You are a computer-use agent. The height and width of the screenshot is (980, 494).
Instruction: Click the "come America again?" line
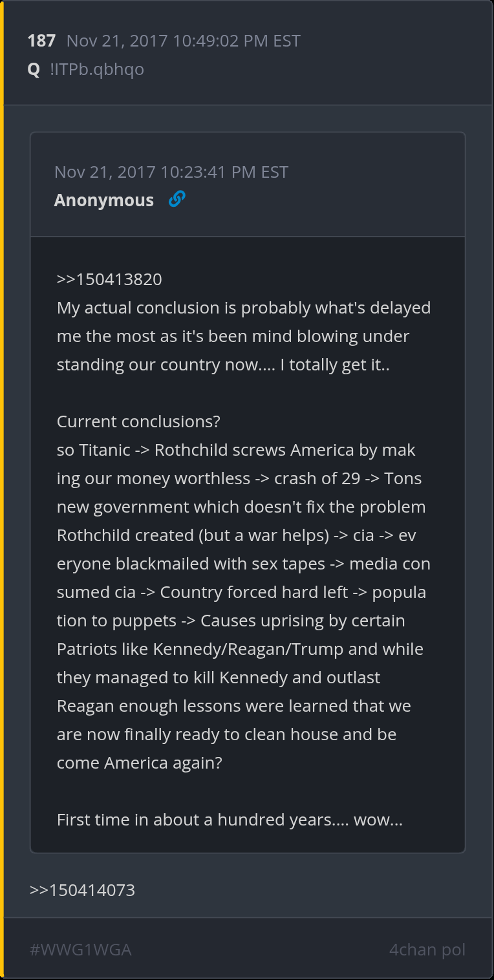(140, 763)
